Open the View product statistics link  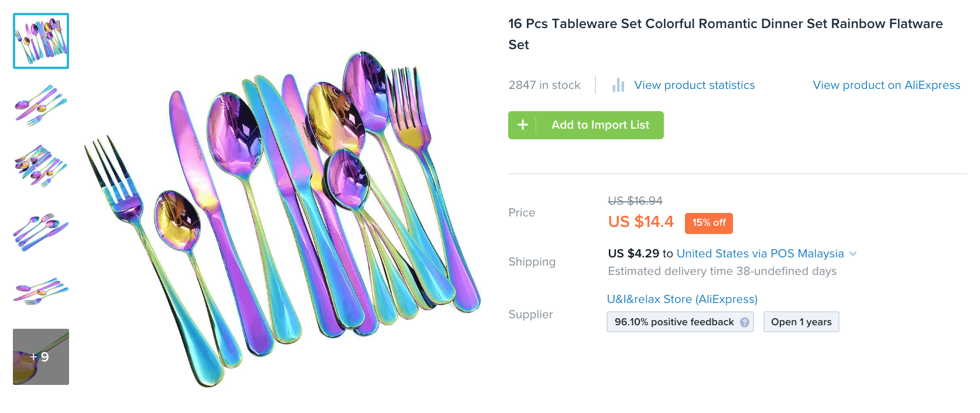(694, 85)
